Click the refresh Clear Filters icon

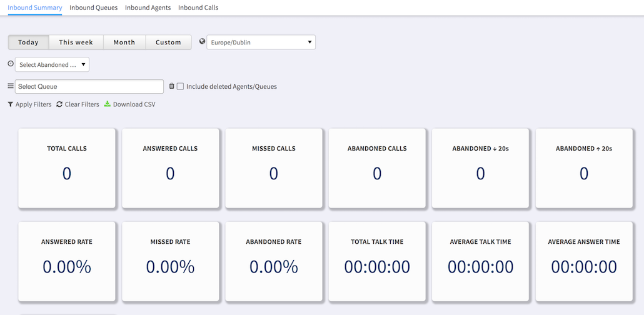click(x=59, y=104)
